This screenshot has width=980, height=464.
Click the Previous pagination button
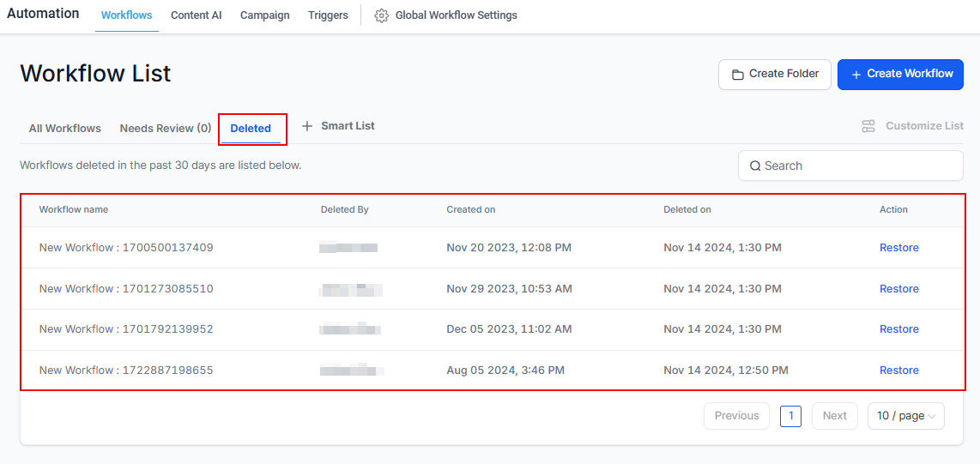click(736, 416)
